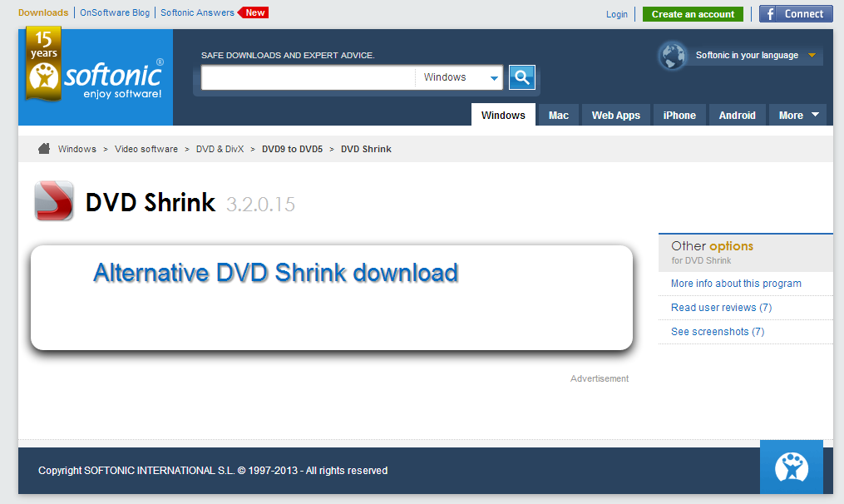Open the Downloads link in the top bar
The height and width of the screenshot is (504, 844).
43,12
